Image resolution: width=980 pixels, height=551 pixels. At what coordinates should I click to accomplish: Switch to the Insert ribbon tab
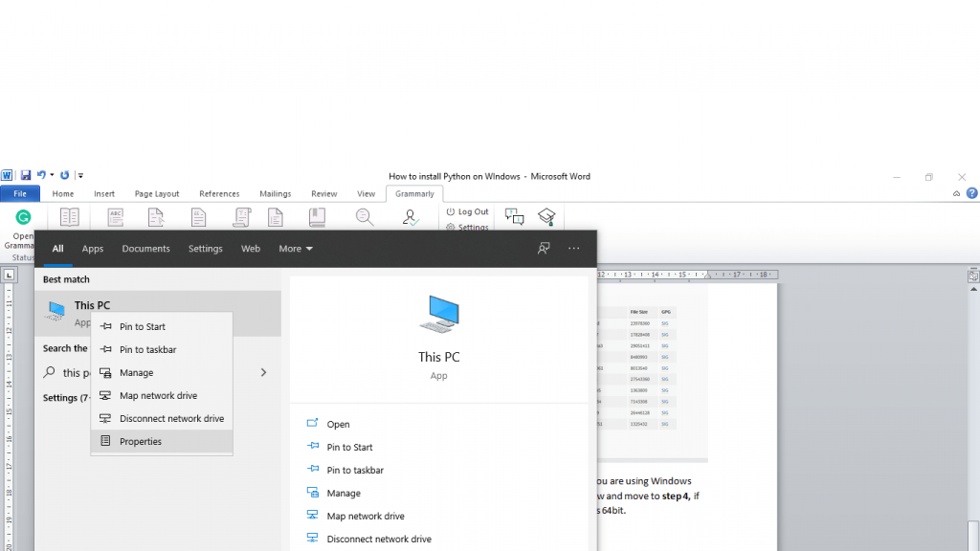click(x=104, y=193)
